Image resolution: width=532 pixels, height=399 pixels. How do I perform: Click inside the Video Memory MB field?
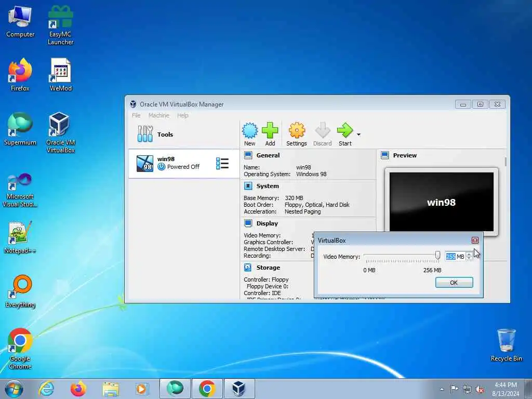(455, 257)
